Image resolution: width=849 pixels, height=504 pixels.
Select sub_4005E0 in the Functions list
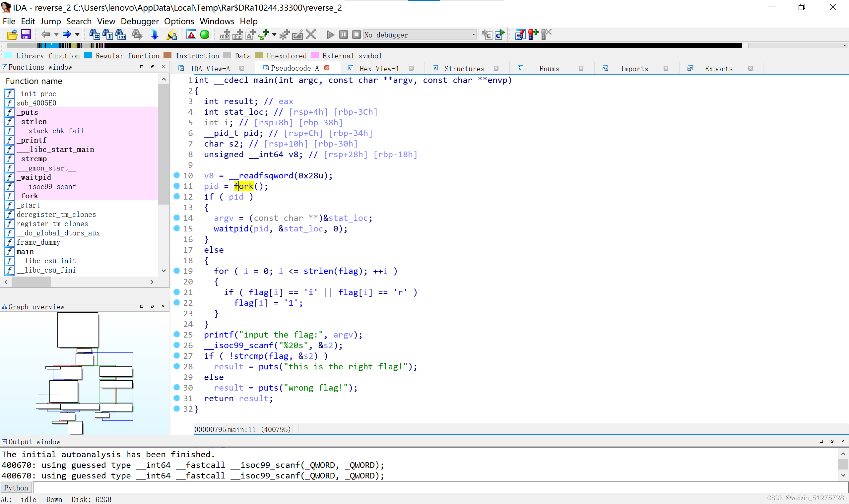tap(36, 103)
